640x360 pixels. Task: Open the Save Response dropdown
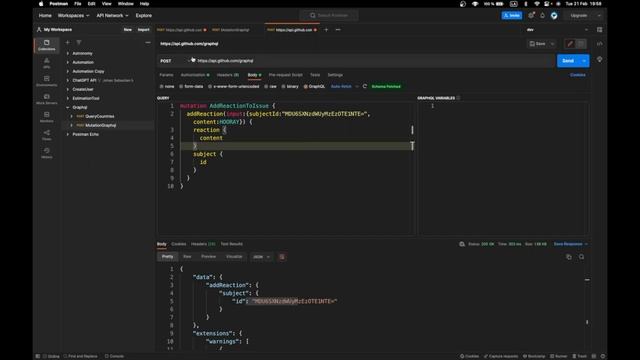pyautogui.click(x=571, y=244)
